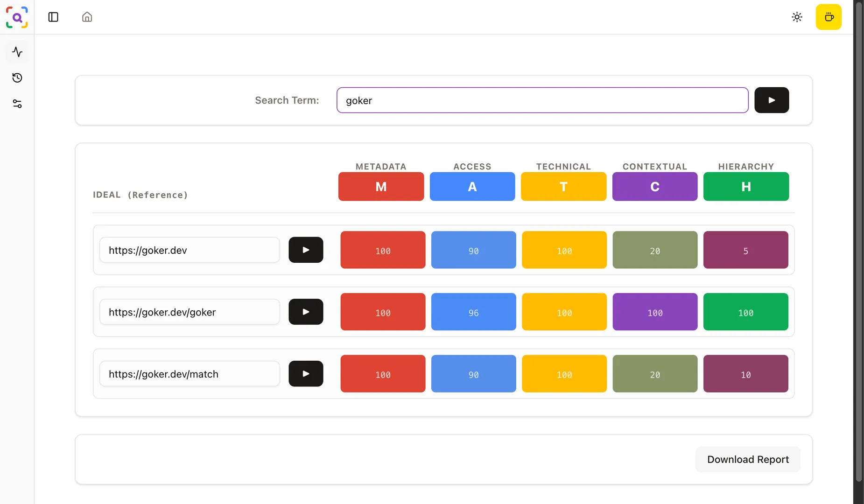The height and width of the screenshot is (504, 864).
Task: Edit the https://goker.dev/match URL field
Action: click(189, 373)
